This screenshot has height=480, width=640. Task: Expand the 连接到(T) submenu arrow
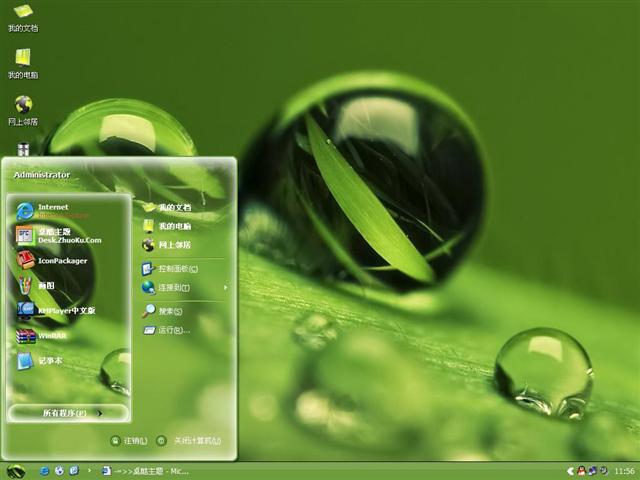pos(225,287)
